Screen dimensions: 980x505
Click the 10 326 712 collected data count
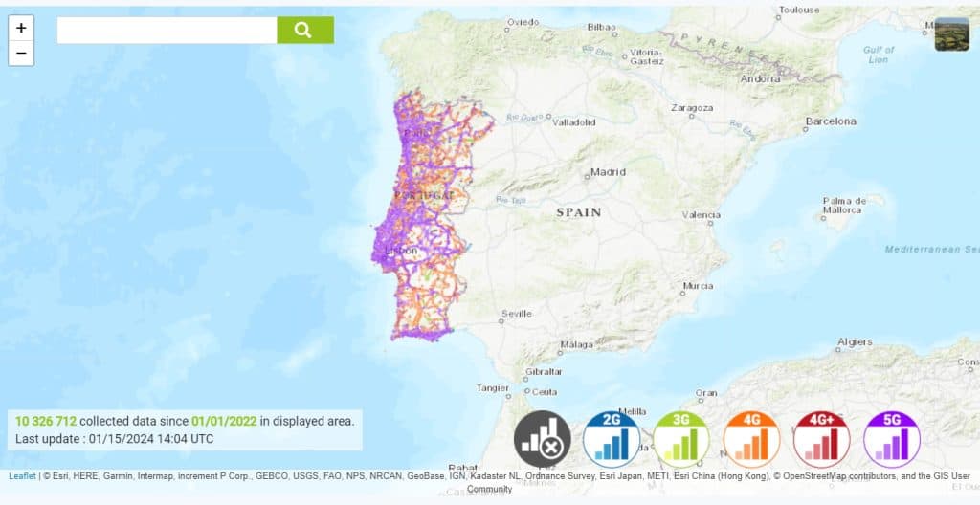pos(46,421)
